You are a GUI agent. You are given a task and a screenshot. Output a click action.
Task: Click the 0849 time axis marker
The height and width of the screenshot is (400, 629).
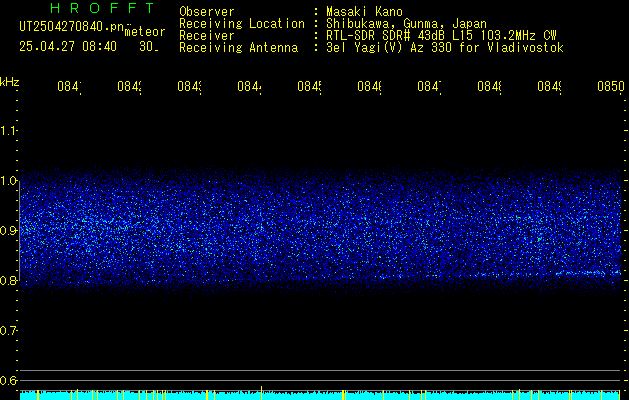[x=549, y=87]
